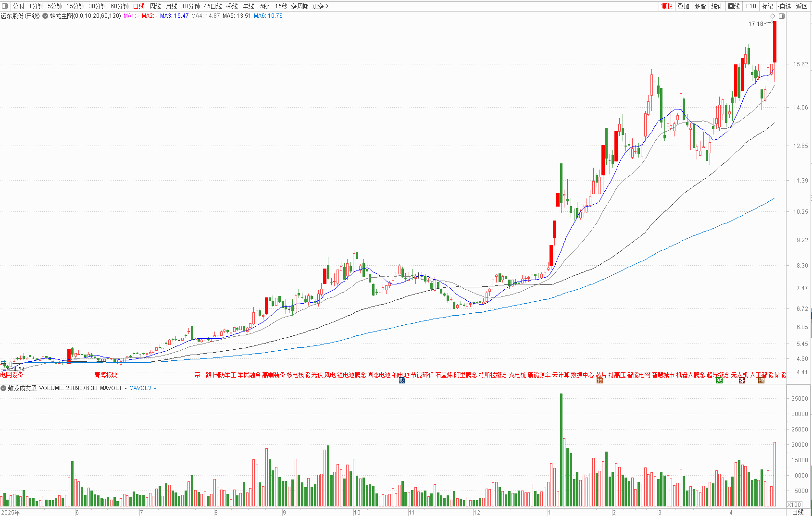812x516 pixels.
Task: Click the left panel toggle icon before 分时
Action: pos(5,6)
